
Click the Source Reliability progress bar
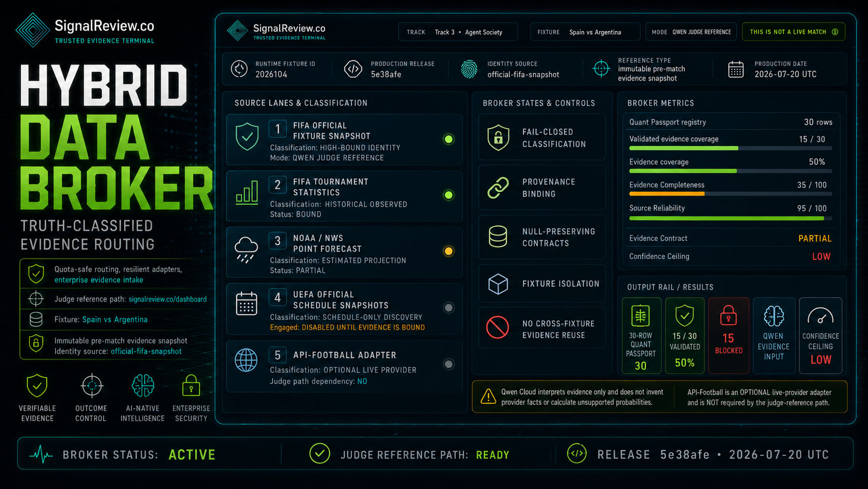point(730,218)
